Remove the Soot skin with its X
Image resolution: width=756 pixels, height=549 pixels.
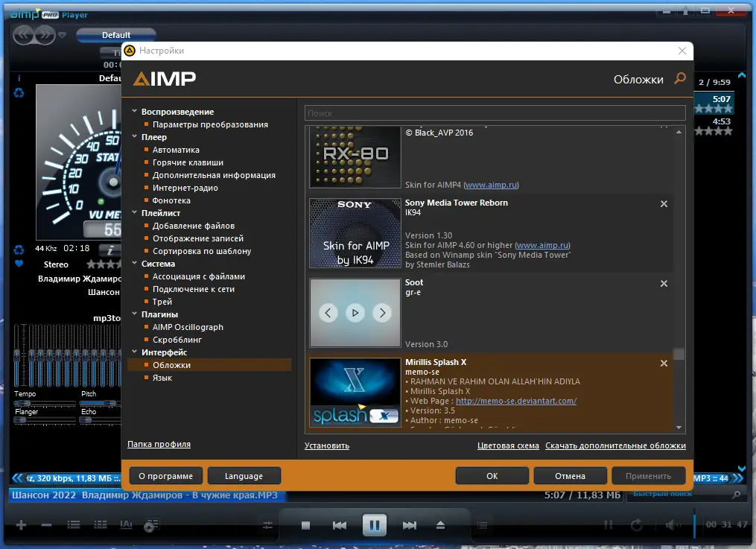[664, 283]
